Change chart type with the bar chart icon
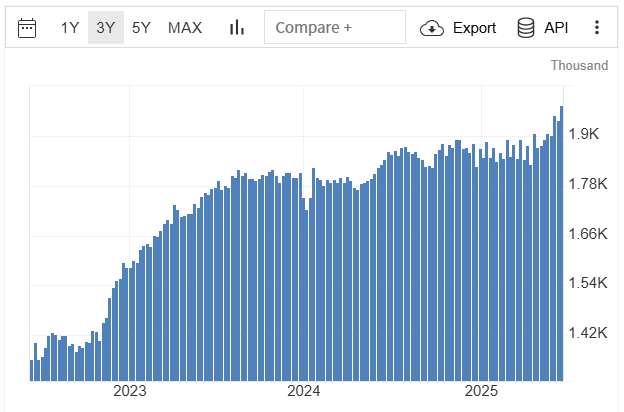 (237, 28)
